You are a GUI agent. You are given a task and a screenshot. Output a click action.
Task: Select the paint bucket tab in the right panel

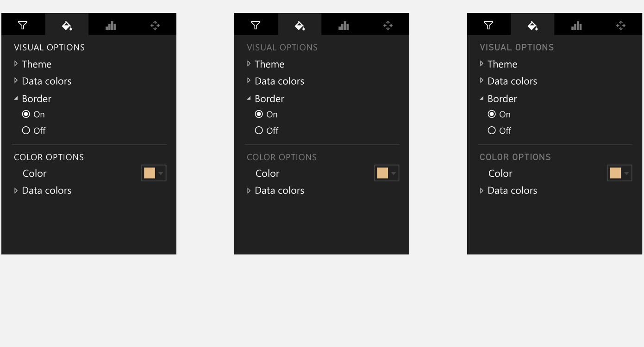[532, 25]
